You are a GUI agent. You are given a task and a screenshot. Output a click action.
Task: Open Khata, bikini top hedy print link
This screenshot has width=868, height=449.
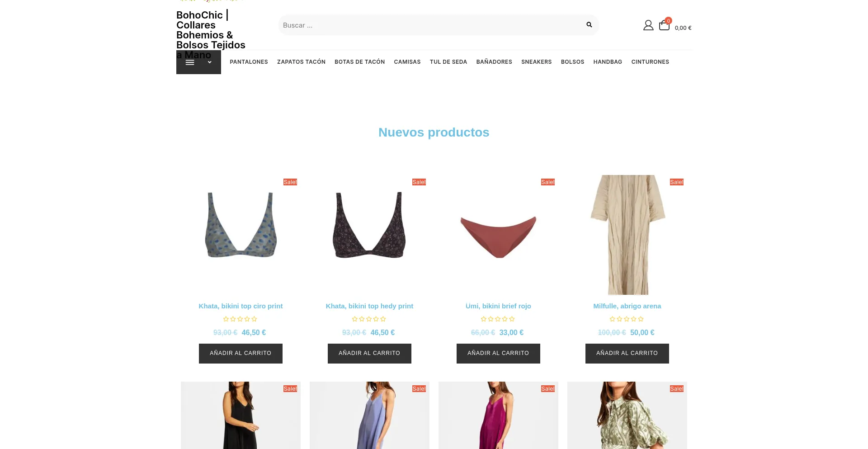coord(369,306)
